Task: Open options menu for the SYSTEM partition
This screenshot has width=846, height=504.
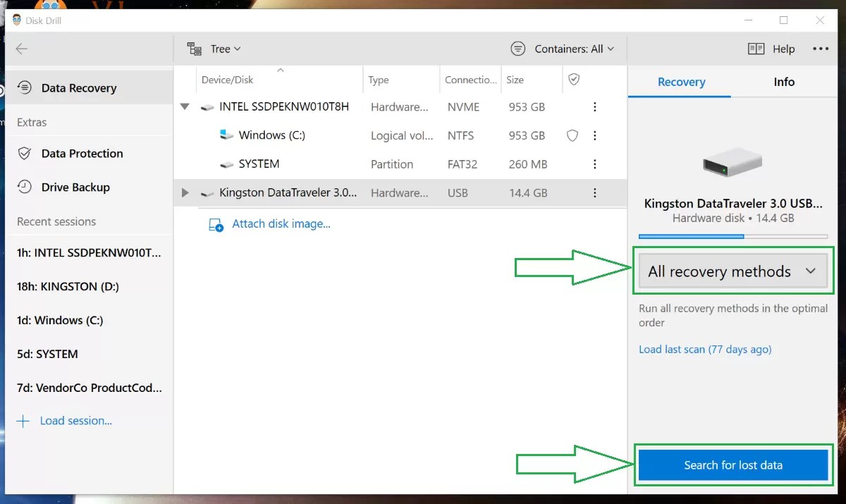Action: [x=594, y=164]
